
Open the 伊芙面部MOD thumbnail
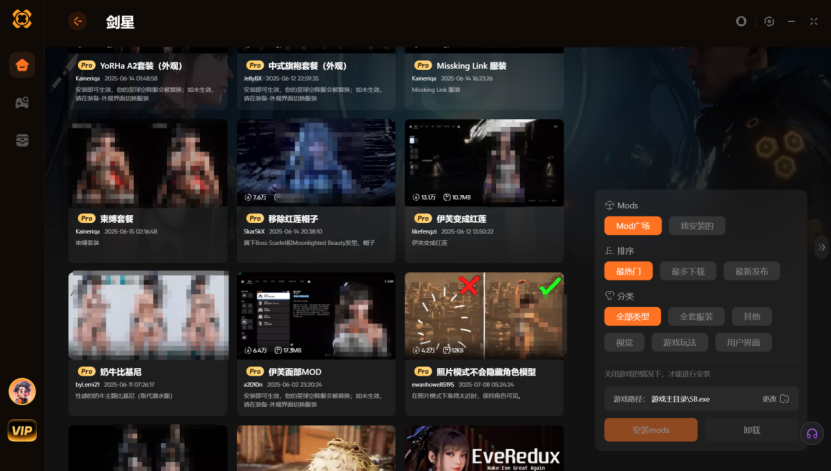click(x=316, y=316)
